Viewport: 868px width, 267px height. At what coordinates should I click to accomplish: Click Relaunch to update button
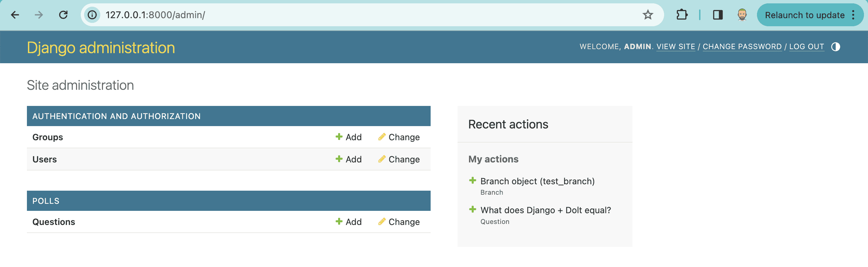pos(805,15)
